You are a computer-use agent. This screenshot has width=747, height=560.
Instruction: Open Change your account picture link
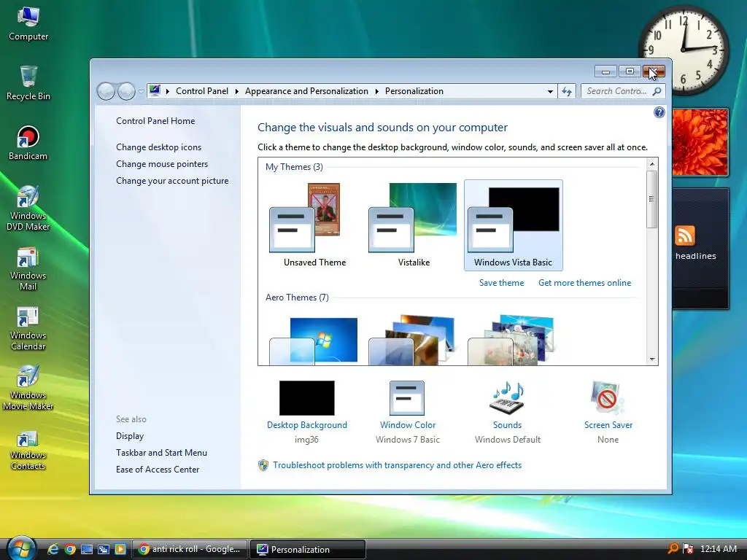tap(172, 181)
